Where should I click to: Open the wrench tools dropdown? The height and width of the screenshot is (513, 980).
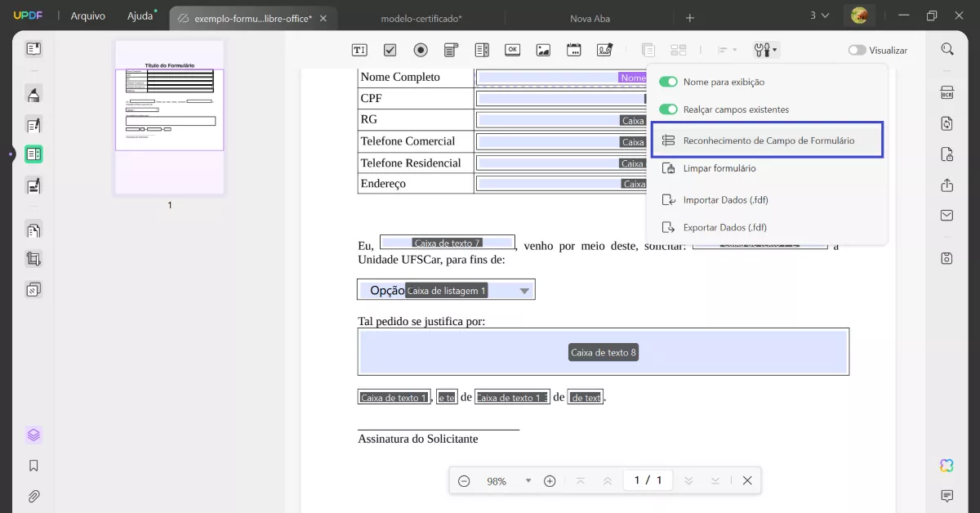(764, 49)
